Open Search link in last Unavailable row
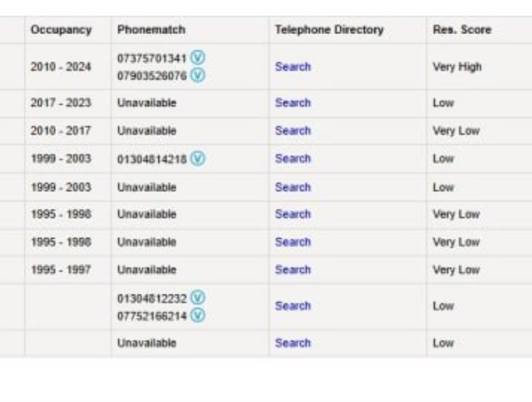This screenshot has width=532, height=402. pos(293,343)
